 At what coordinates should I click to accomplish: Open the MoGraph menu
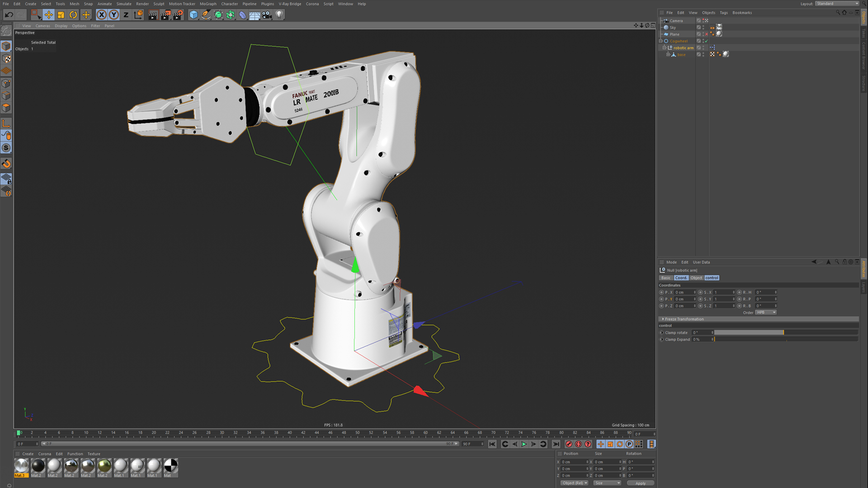point(208,4)
